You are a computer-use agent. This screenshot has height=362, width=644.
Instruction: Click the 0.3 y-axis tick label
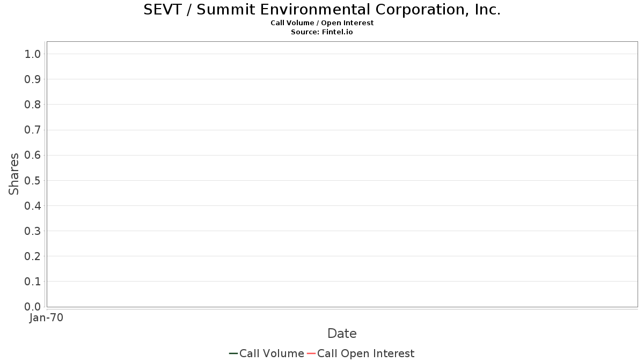click(33, 231)
